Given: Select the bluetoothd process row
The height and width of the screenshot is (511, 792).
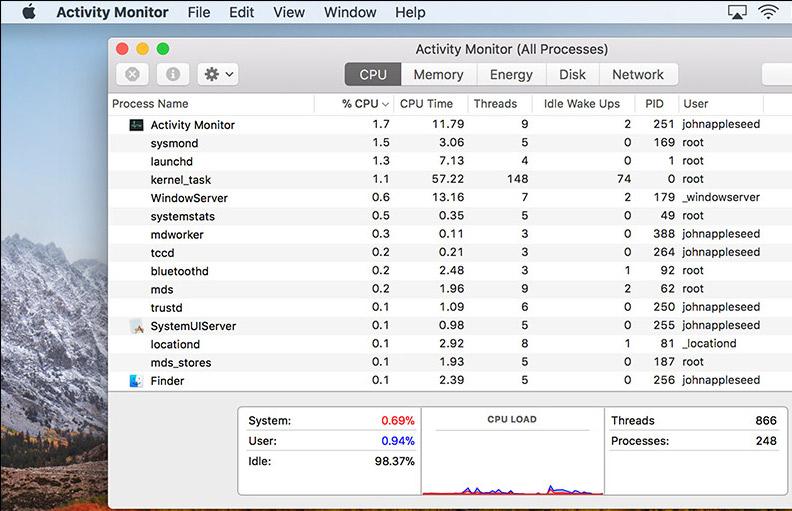Looking at the screenshot, I should click(450, 271).
